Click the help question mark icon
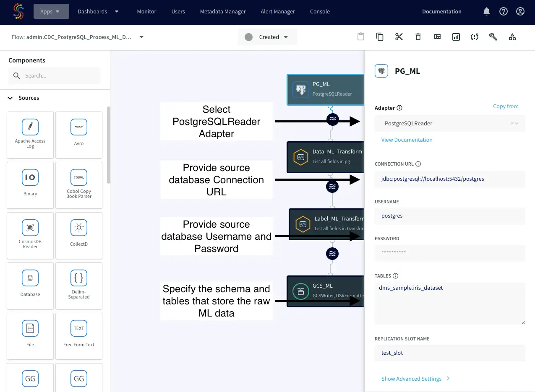535x392 pixels. click(504, 12)
